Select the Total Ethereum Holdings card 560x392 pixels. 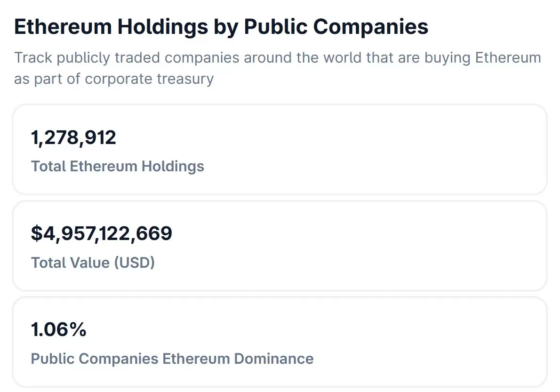[x=280, y=150]
